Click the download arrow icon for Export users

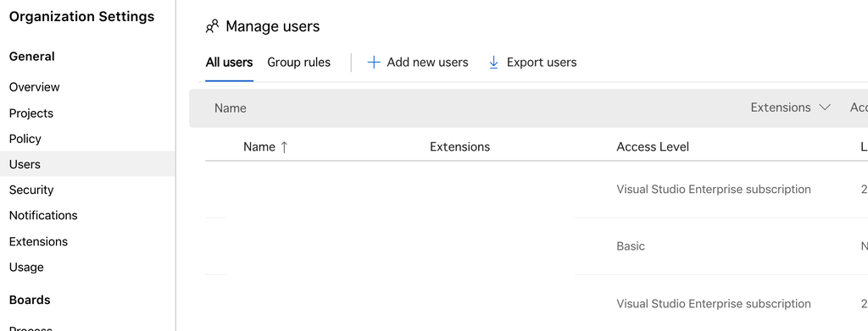pos(494,63)
